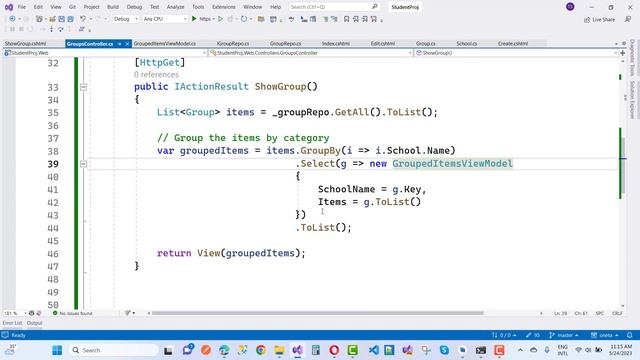Image resolution: width=640 pixels, height=360 pixels.
Task: Click the horizontal editor scrollbar
Action: click(318, 313)
